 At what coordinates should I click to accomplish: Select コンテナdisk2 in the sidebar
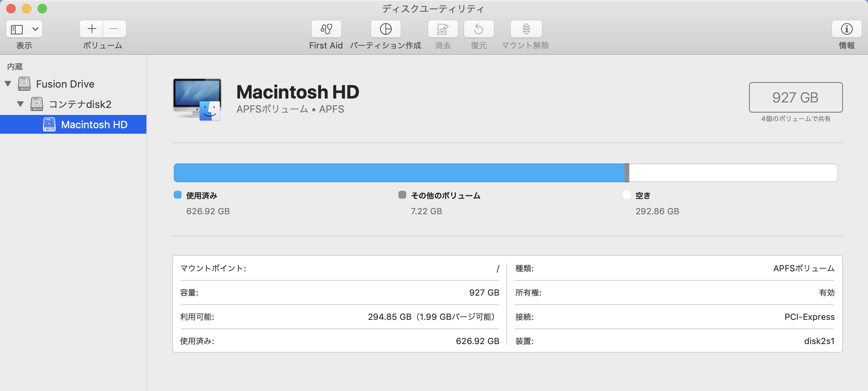(73, 104)
